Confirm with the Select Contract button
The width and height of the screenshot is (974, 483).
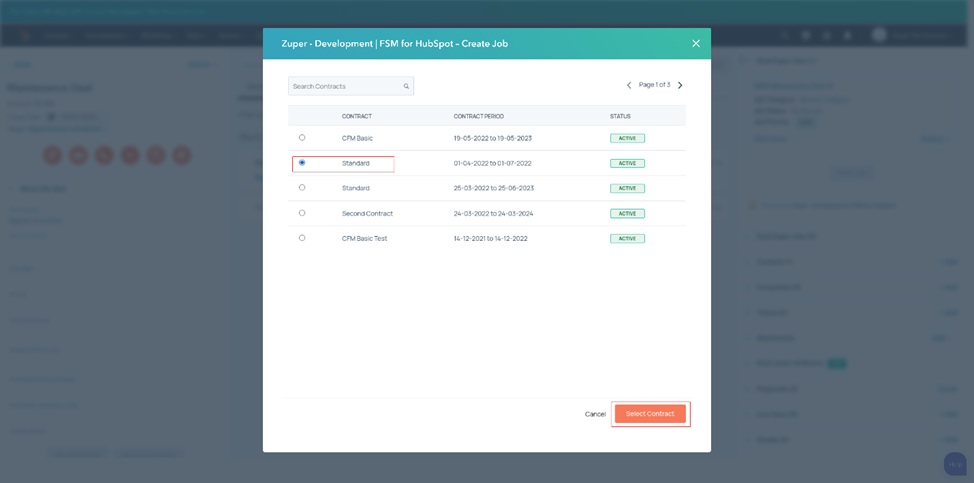pos(650,413)
